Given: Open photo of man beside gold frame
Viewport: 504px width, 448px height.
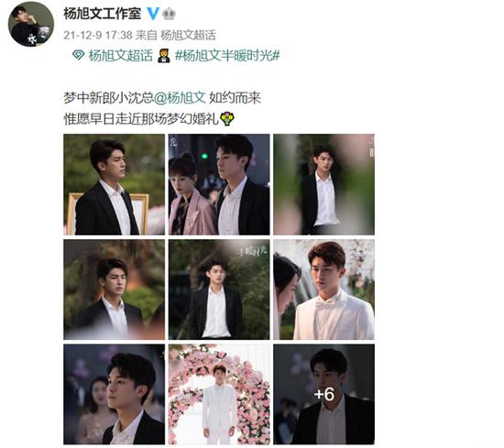Looking at the screenshot, I should point(115,184).
